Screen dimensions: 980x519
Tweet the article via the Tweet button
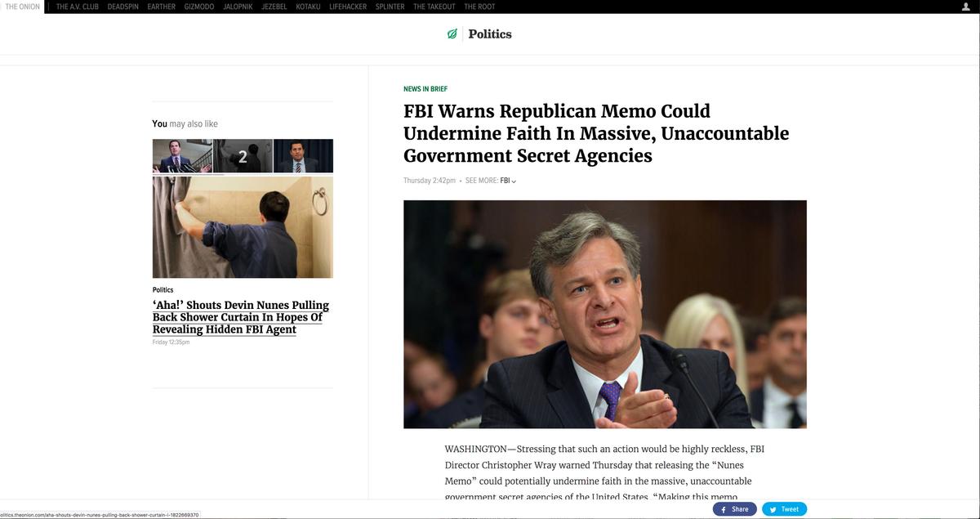[783, 508]
